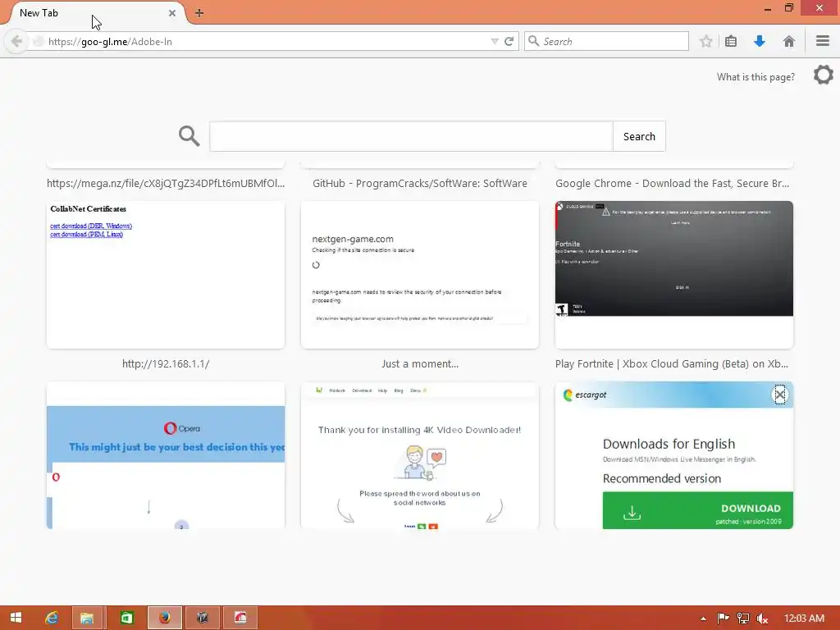Open the CollabNet Certificates thumbnail

tap(166, 275)
